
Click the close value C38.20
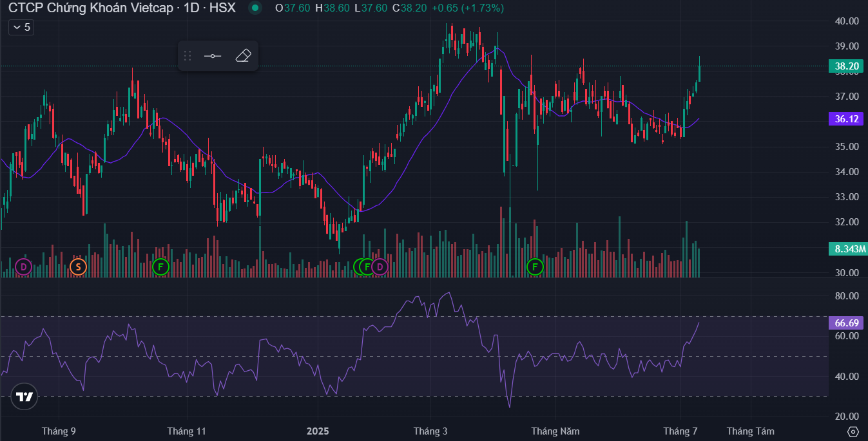[410, 8]
